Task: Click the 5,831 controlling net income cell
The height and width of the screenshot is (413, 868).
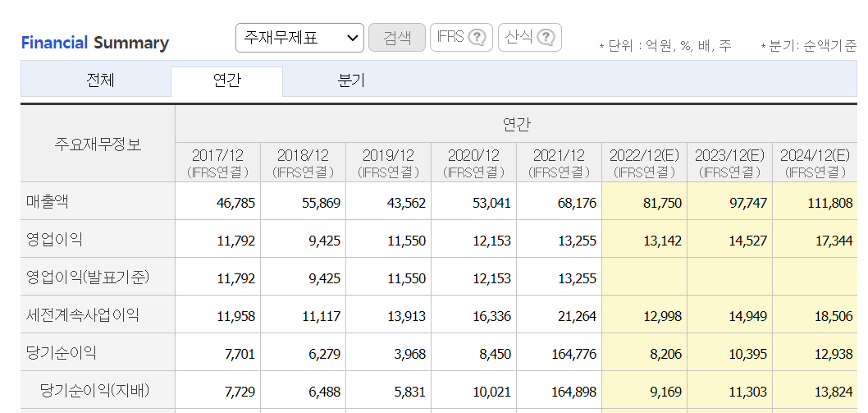Action: [x=388, y=390]
